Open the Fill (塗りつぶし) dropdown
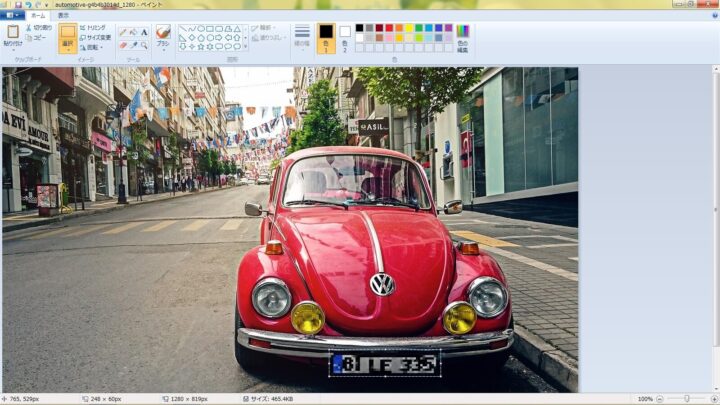Viewport: 720px width, 405px height. click(269, 38)
